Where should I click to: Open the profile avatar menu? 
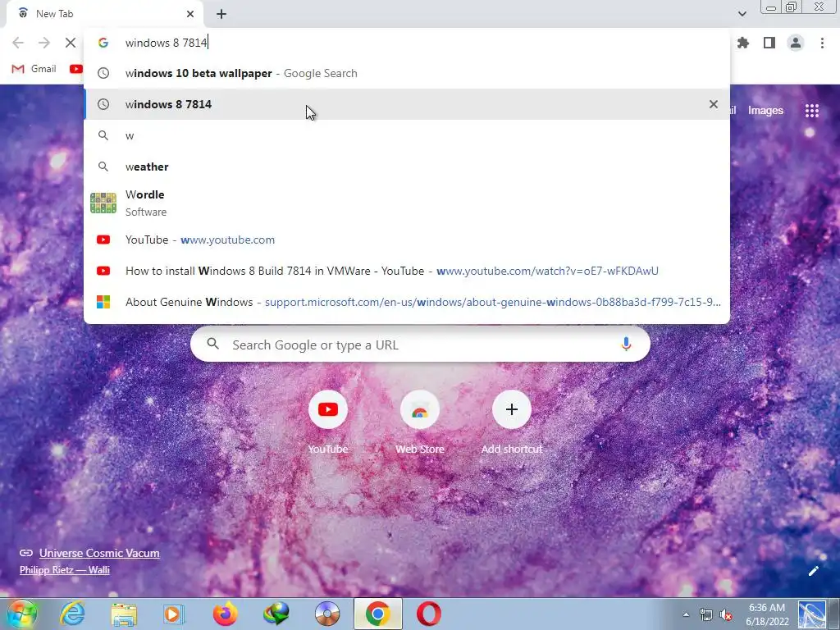pyautogui.click(x=796, y=43)
